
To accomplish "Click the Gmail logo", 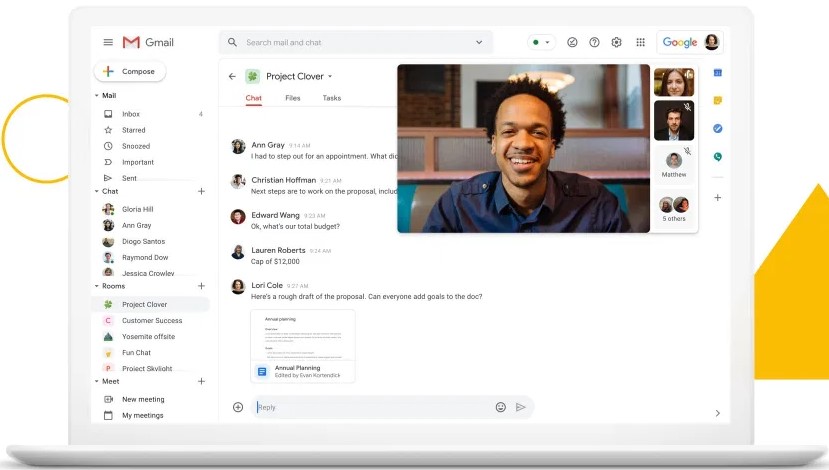I will point(148,42).
